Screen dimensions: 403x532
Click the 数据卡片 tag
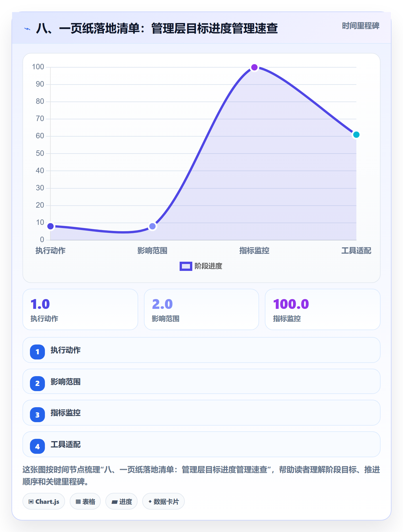[164, 502]
